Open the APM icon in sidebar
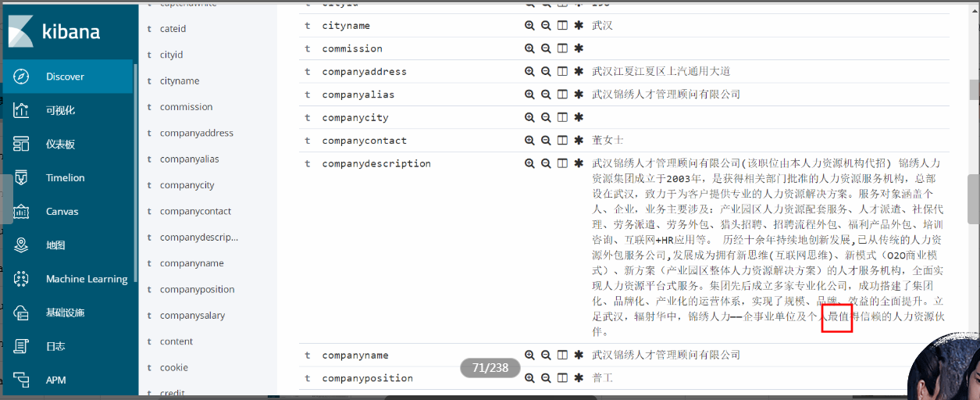The height and width of the screenshot is (400, 980). pyautogui.click(x=22, y=380)
